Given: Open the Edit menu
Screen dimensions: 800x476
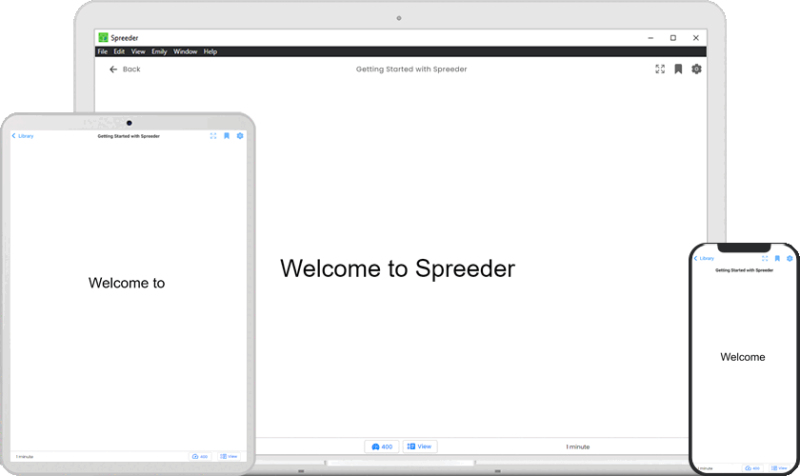Looking at the screenshot, I should (x=119, y=52).
